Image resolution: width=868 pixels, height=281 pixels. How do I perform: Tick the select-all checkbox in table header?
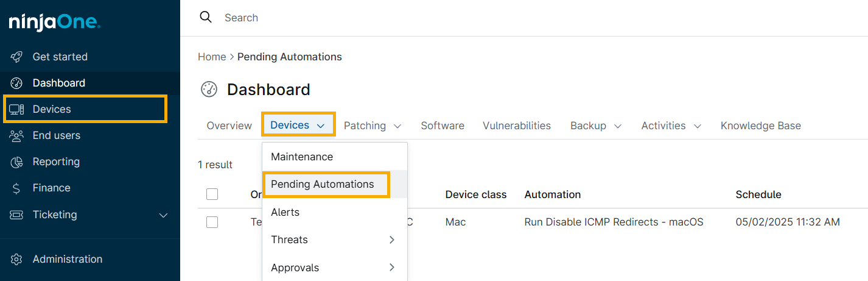click(212, 194)
